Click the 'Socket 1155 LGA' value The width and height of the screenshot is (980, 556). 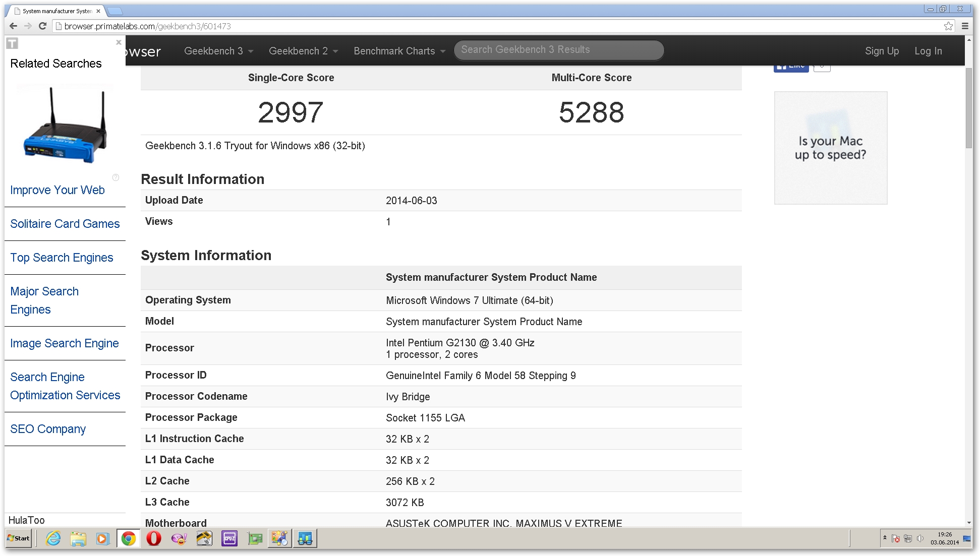tap(425, 418)
